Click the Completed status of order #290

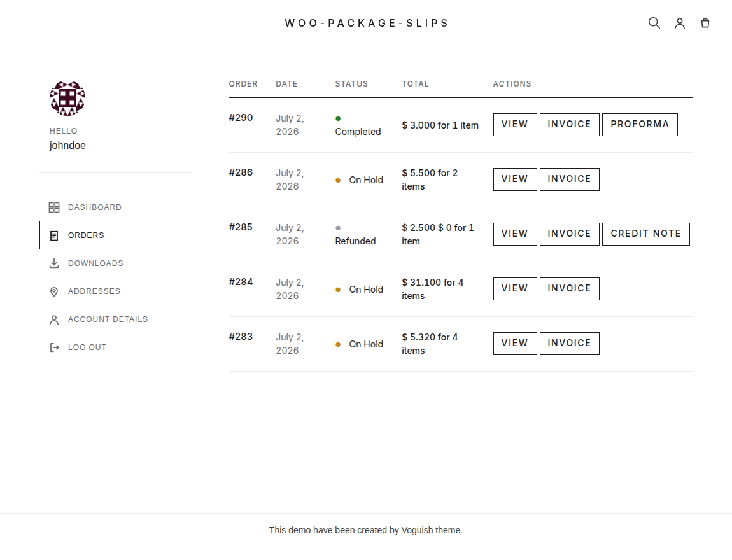click(358, 132)
